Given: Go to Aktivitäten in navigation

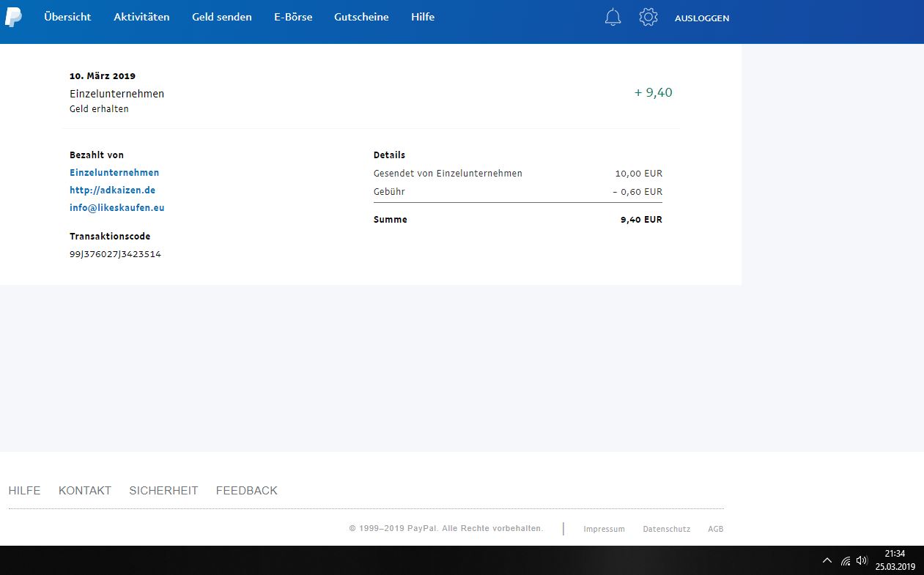Looking at the screenshot, I should (x=141, y=17).
